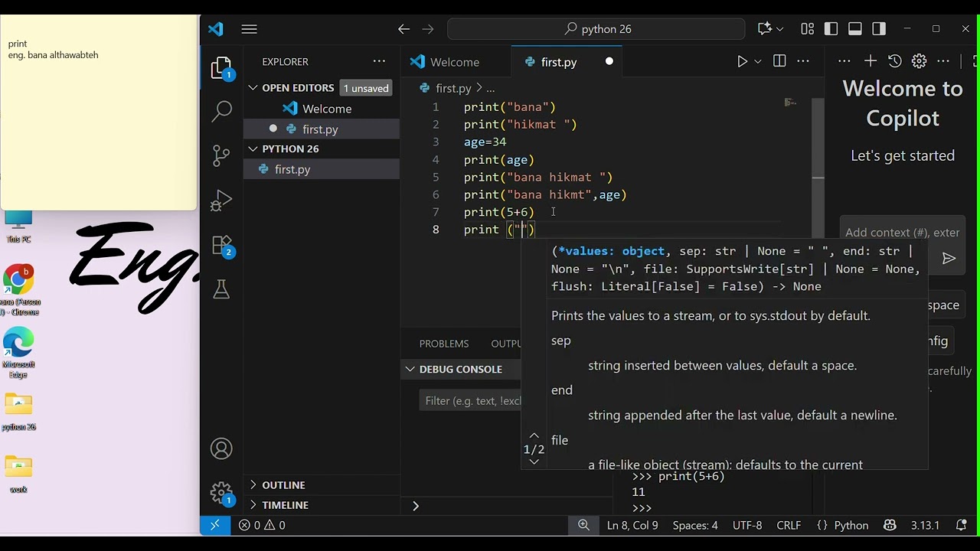Show chat history clock icon
The image size is (980, 551).
point(894,61)
